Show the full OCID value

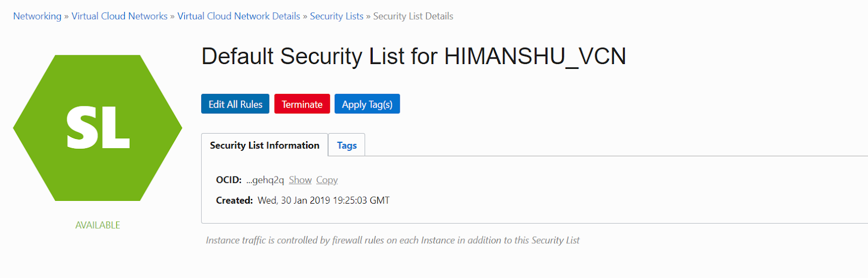[300, 180]
